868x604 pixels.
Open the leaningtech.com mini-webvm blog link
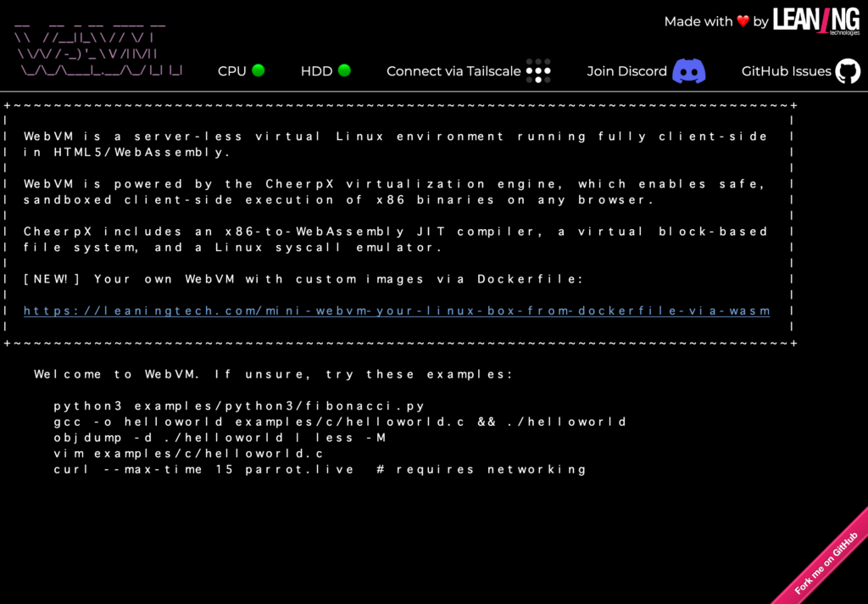[397, 310]
